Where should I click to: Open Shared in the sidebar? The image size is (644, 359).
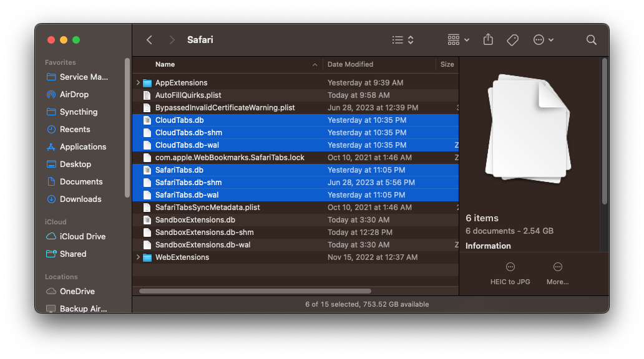73,254
